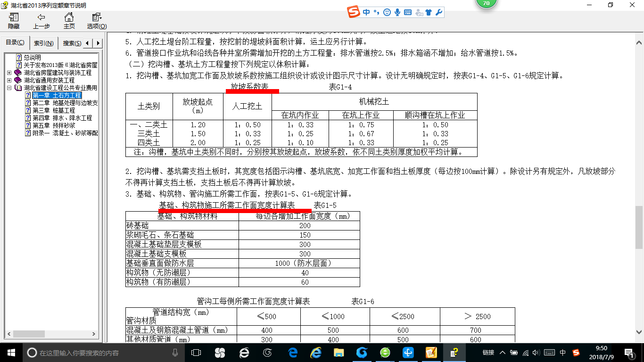
Task: Click the open-book icon of 湖北省建设工程公共专业费用
Action: tap(18, 88)
